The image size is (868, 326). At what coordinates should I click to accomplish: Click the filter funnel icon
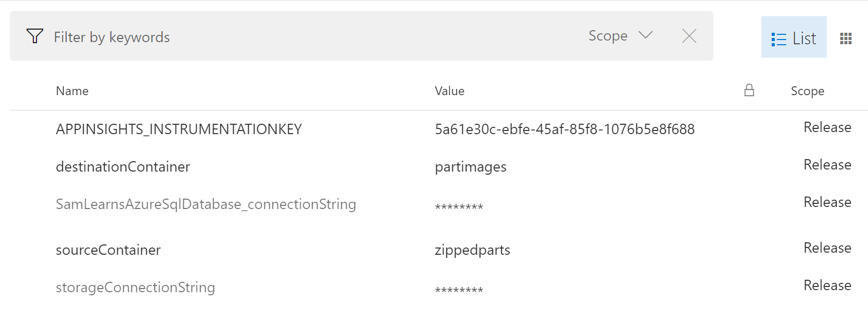click(x=35, y=36)
